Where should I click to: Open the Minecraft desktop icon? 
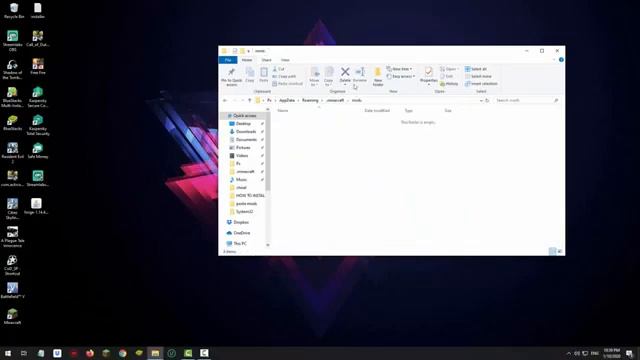12,317
